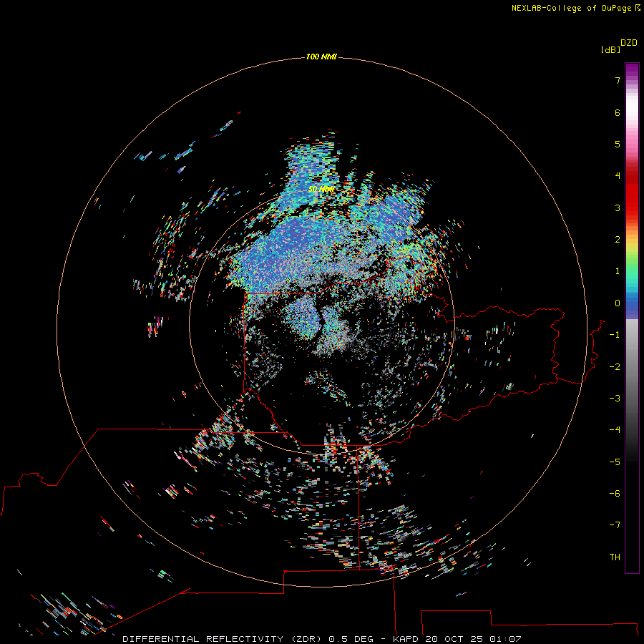Screen dimensions: 644x644
Task: Click the -3 value on color scale
Action: (615, 398)
